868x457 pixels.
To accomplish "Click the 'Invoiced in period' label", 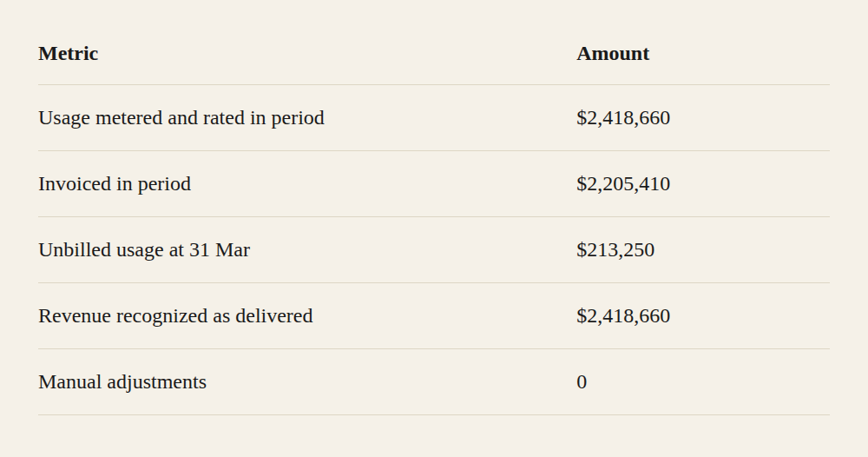I will pos(115,184).
